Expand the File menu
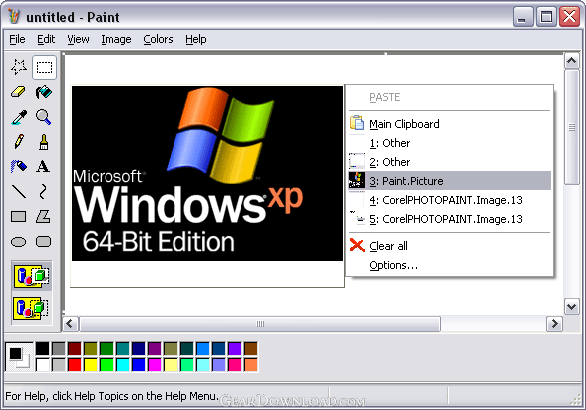The width and height of the screenshot is (586, 410). pyautogui.click(x=17, y=39)
